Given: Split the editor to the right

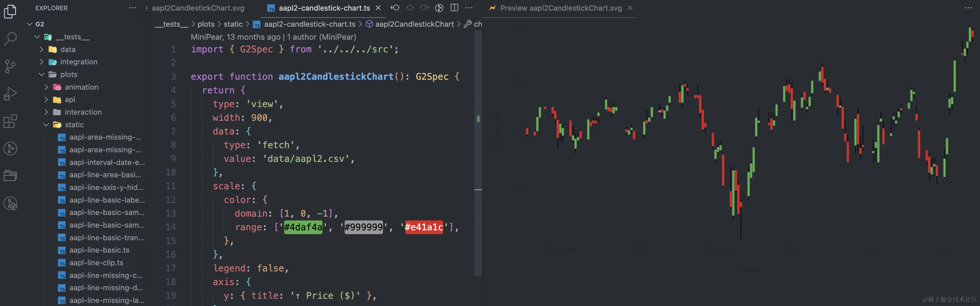Looking at the screenshot, I should click(454, 8).
